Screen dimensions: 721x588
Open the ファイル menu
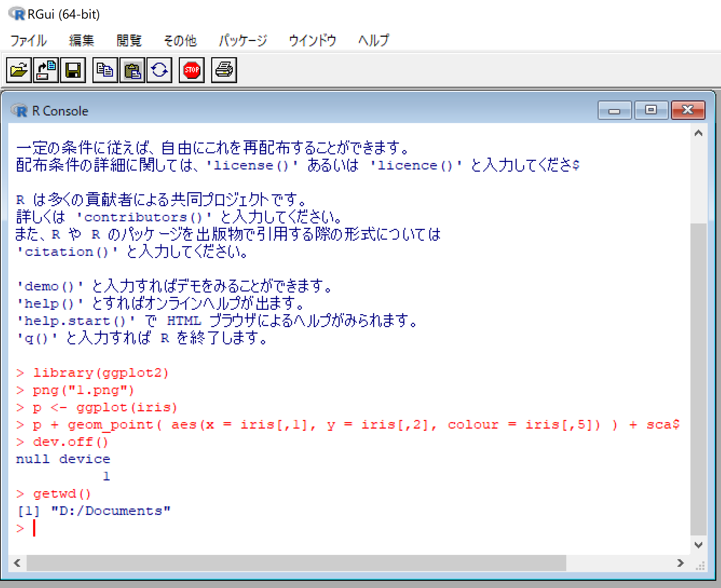coord(28,40)
